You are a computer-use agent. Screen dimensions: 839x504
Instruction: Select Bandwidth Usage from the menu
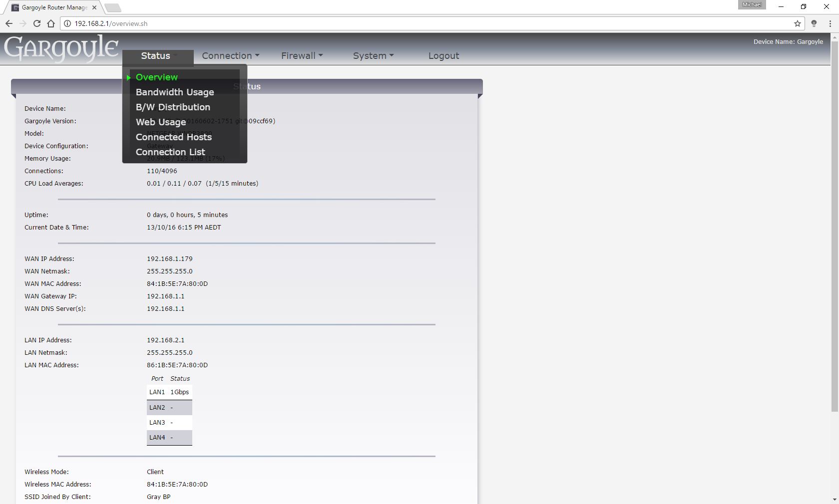[x=175, y=92]
